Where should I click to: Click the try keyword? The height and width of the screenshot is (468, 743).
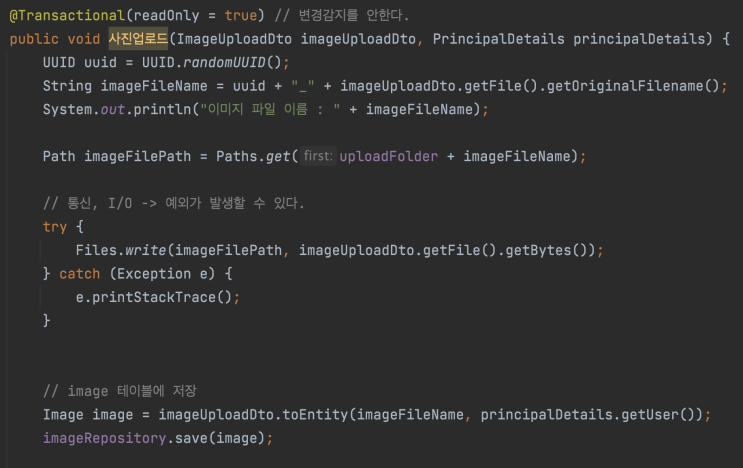coord(55,227)
